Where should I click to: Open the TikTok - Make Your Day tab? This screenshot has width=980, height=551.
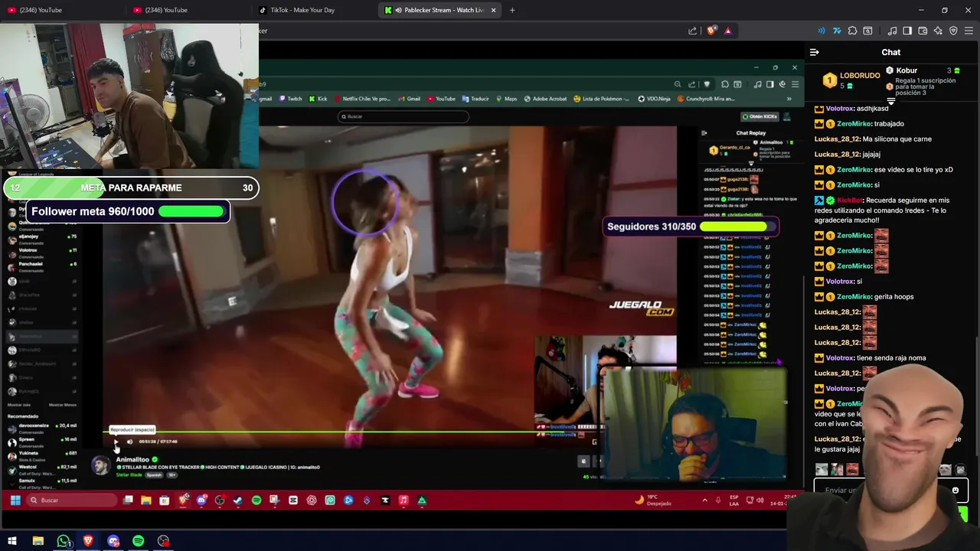tap(314, 10)
